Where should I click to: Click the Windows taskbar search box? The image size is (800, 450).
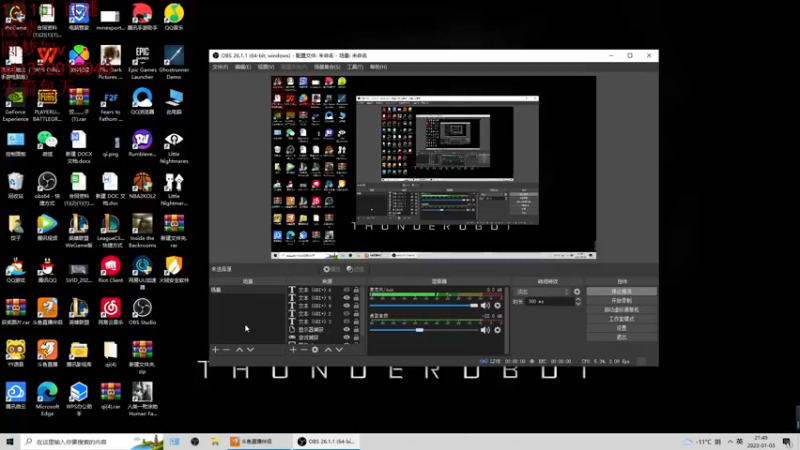(92, 442)
